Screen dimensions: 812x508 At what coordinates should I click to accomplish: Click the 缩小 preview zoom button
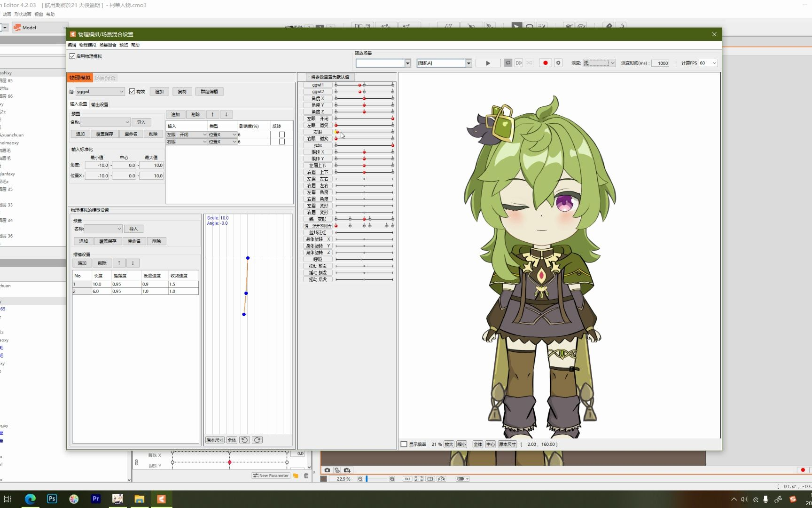tap(461, 444)
